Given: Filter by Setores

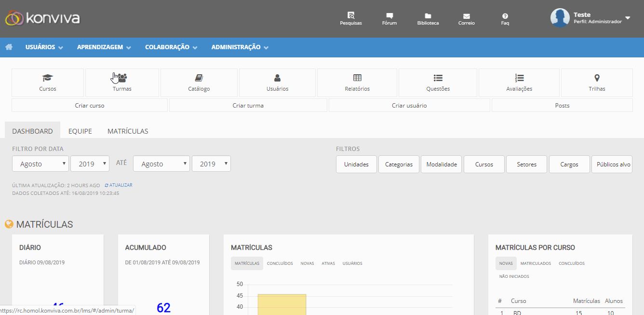Looking at the screenshot, I should [526, 164].
